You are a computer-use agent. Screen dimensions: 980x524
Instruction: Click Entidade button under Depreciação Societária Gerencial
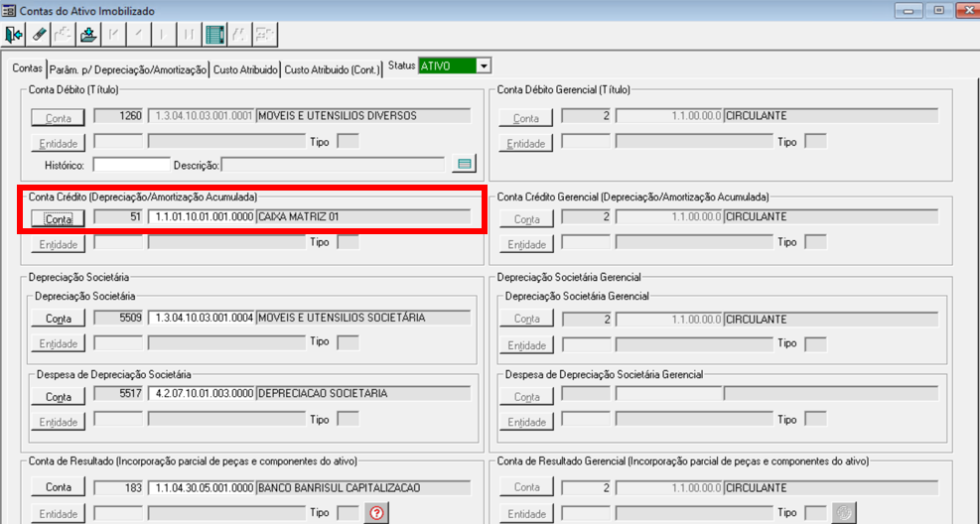[526, 344]
